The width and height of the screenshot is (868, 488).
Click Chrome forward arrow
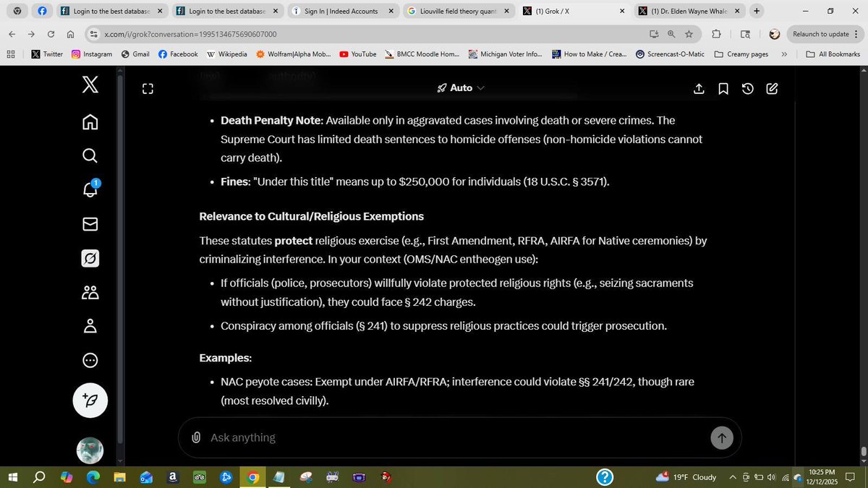tap(31, 34)
